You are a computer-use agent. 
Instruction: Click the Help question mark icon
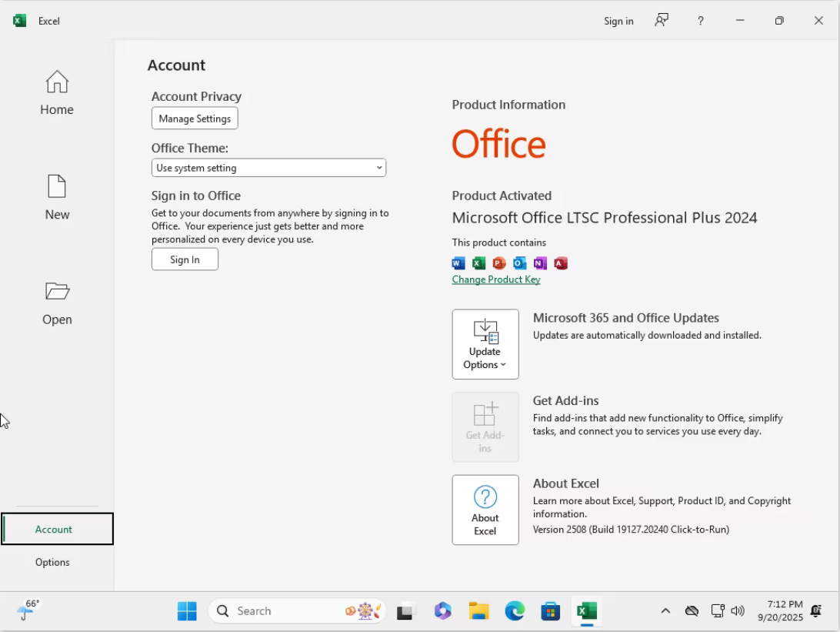(x=700, y=21)
